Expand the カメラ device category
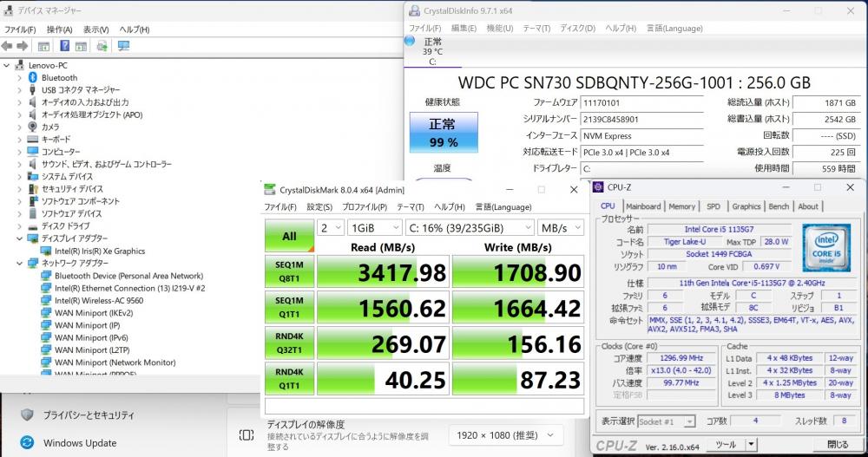Image resolution: width=868 pixels, height=457 pixels. [19, 127]
